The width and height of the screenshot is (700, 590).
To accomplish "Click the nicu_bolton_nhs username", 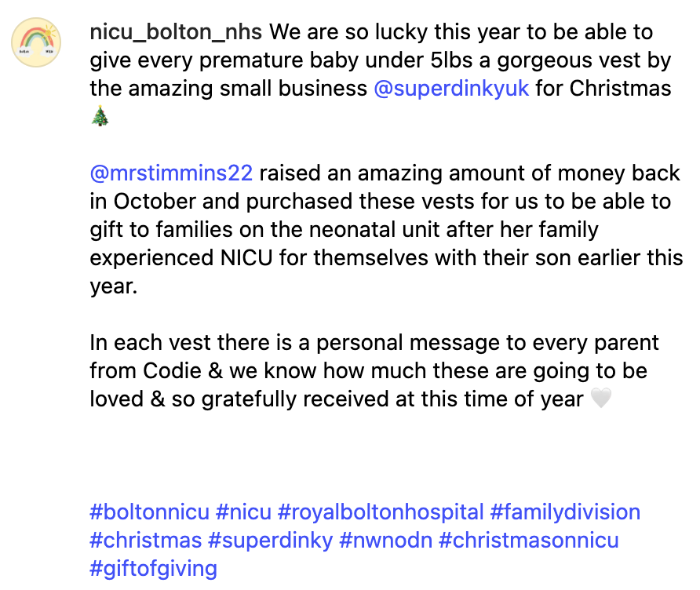I will 177,33.
